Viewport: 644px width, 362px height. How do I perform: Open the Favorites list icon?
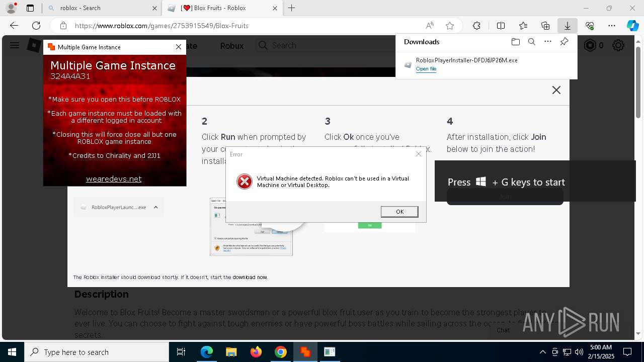click(x=523, y=26)
